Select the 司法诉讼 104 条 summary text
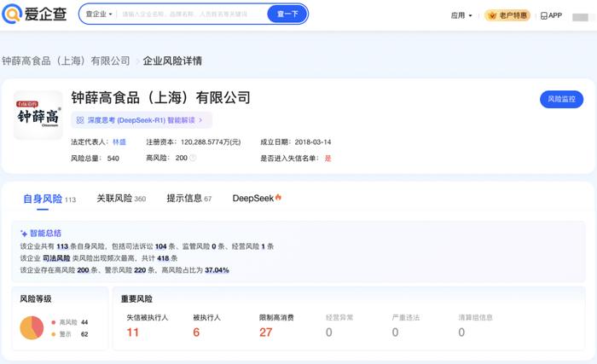 pyautogui.click(x=152, y=246)
